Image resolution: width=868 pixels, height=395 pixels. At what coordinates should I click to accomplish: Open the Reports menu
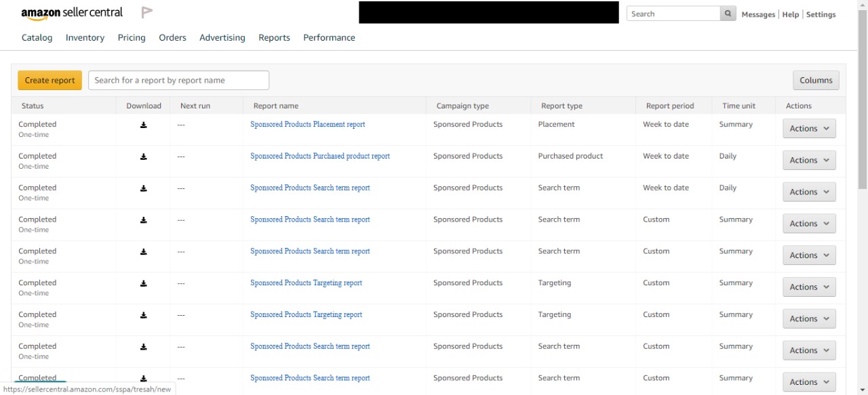pyautogui.click(x=274, y=38)
